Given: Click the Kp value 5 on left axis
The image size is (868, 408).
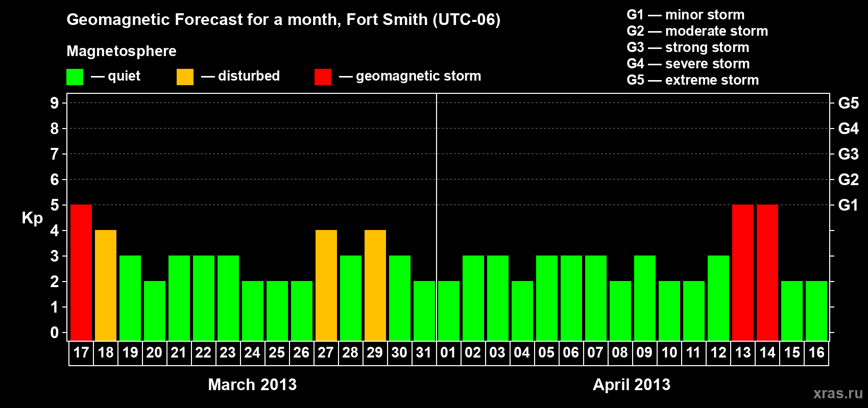Looking at the screenshot, I should [x=55, y=205].
